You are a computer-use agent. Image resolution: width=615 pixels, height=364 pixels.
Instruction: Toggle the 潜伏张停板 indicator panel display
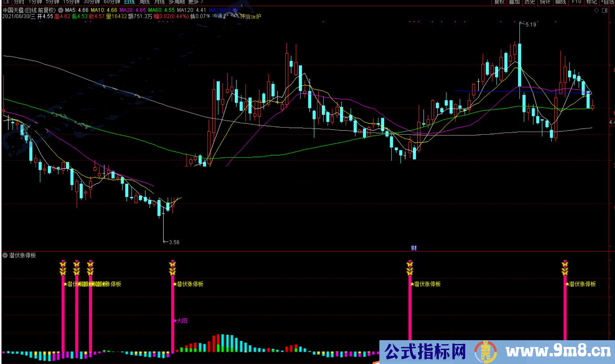5,255
